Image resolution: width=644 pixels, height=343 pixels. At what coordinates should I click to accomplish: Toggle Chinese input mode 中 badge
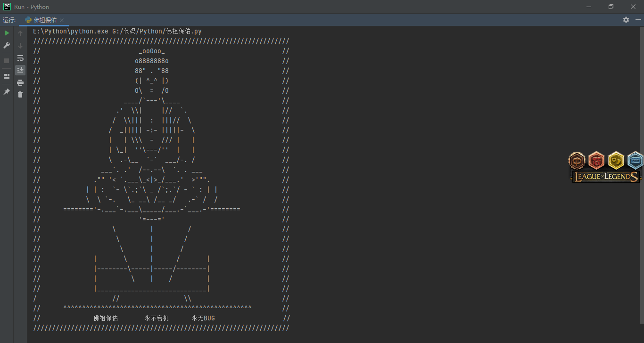pyautogui.click(x=577, y=161)
